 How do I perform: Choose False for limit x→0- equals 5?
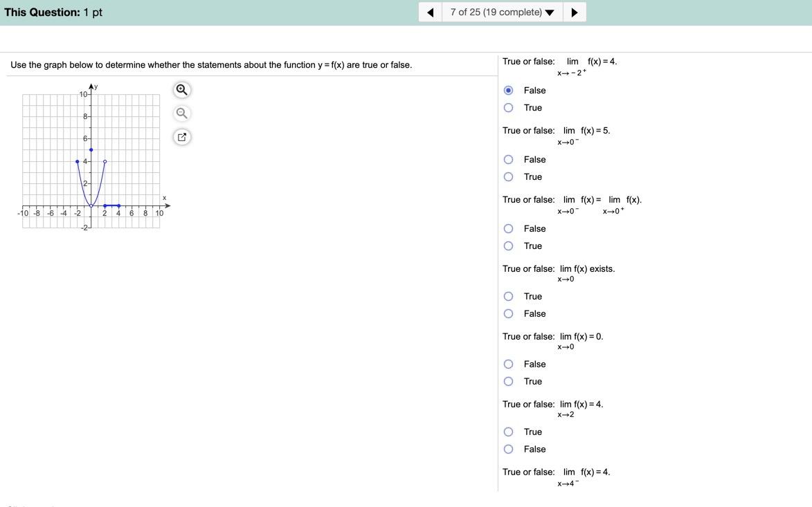point(509,160)
